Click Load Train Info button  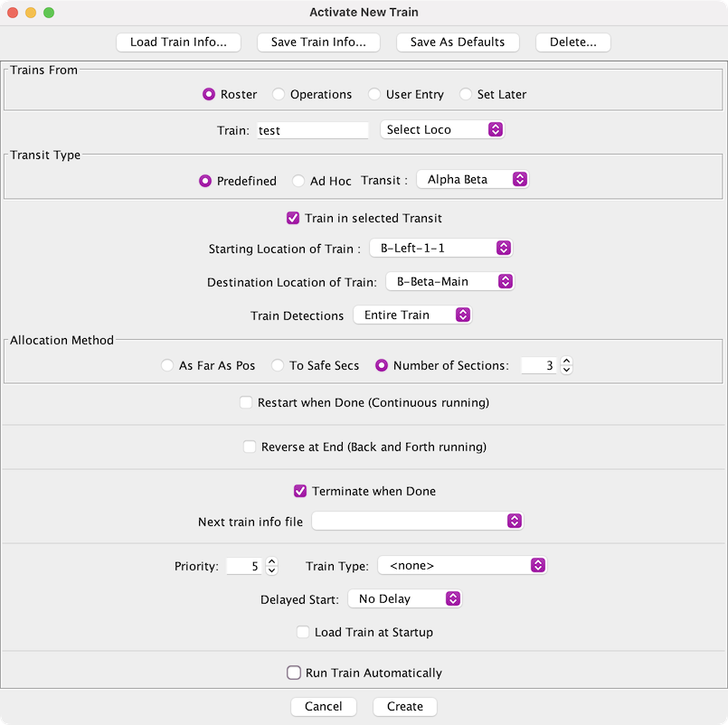point(184,42)
